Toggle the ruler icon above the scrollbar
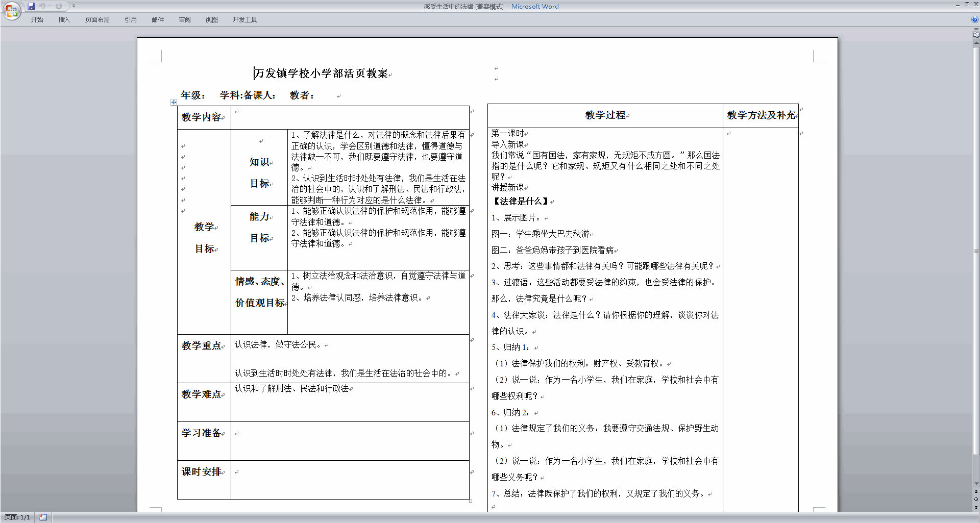 point(976,35)
